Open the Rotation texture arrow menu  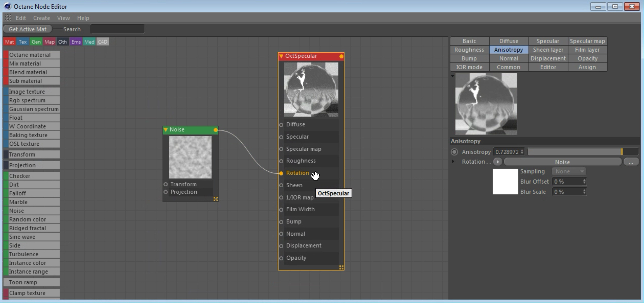pyautogui.click(x=498, y=162)
